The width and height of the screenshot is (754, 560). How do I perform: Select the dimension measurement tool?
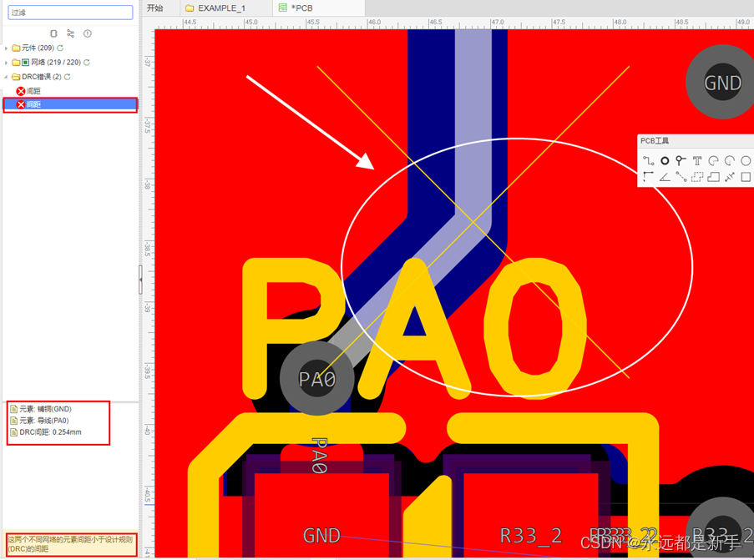[730, 176]
